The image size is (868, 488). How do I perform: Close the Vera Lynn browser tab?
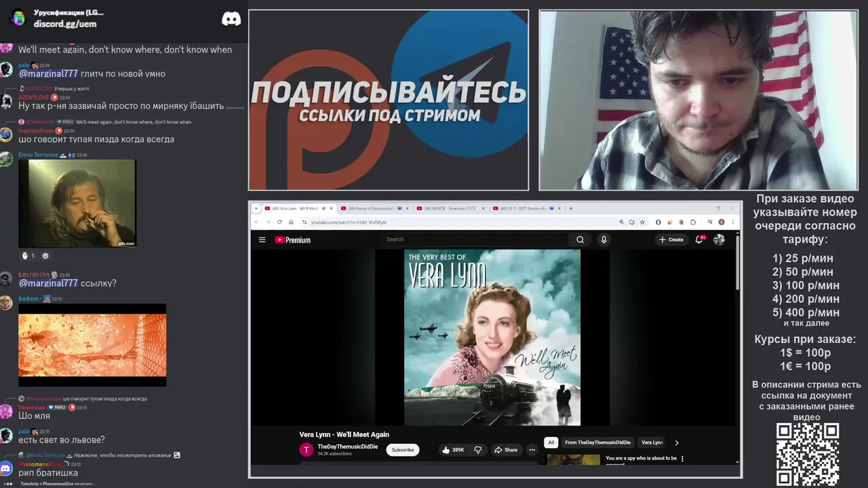tap(332, 208)
